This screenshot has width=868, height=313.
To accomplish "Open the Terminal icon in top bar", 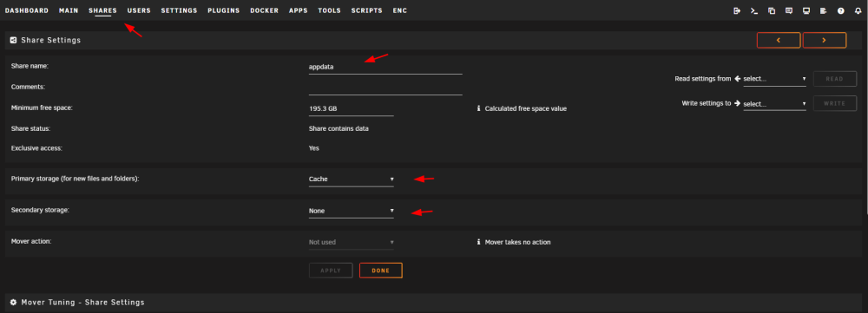I will (754, 10).
